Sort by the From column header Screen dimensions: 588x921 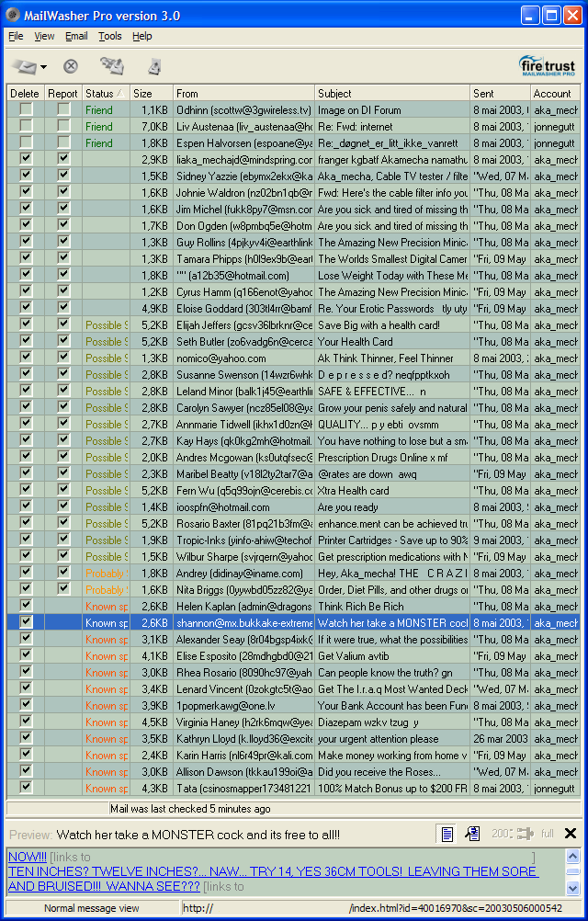pos(244,94)
